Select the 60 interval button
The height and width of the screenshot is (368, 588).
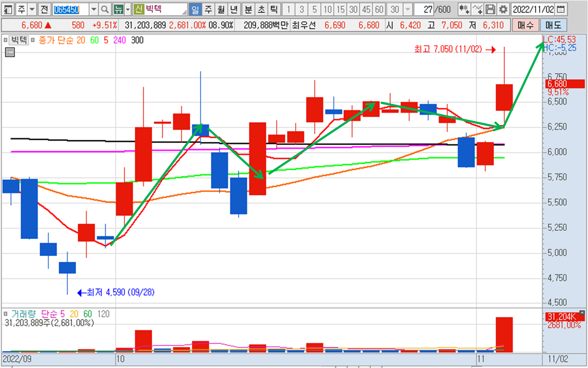379,9
